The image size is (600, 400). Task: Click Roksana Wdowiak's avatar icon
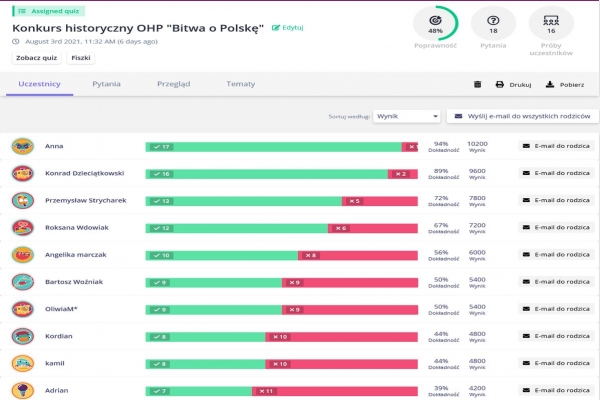click(22, 227)
